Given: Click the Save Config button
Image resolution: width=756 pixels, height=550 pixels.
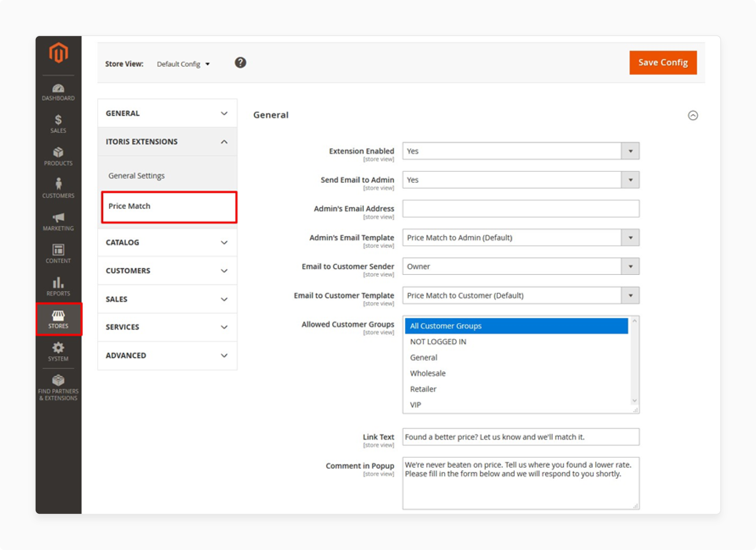Looking at the screenshot, I should click(663, 63).
